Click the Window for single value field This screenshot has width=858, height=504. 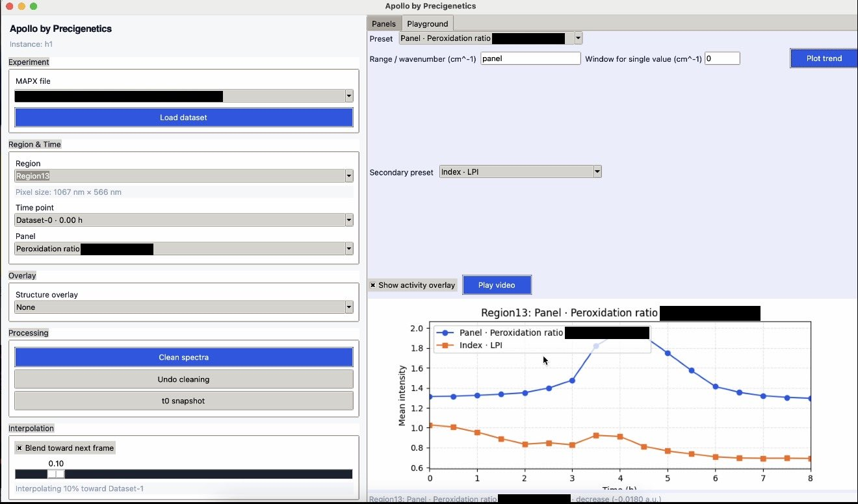722,58
